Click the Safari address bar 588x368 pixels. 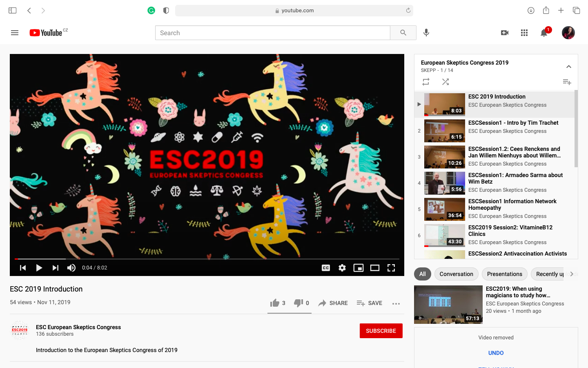click(x=294, y=11)
